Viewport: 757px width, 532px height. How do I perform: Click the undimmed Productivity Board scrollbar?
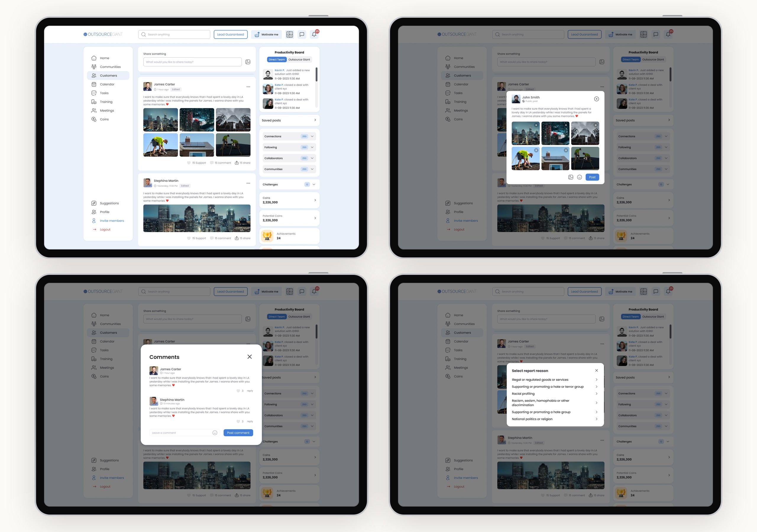(x=316, y=74)
